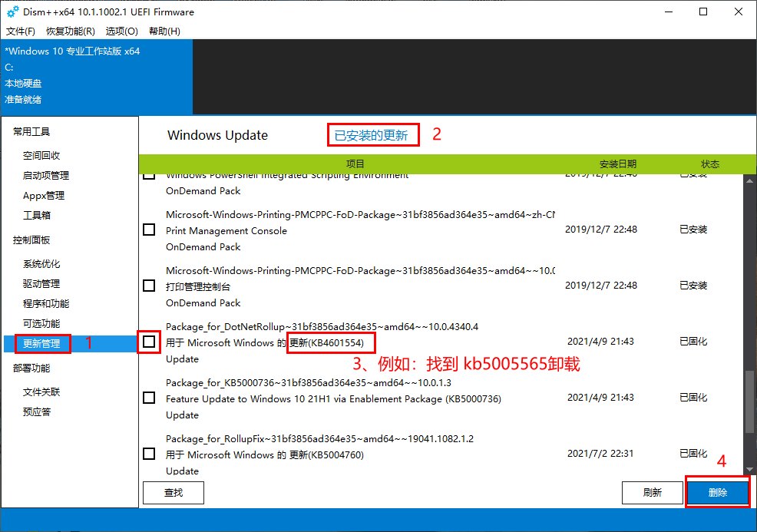Select 更新管理 in the sidebar

coord(41,343)
